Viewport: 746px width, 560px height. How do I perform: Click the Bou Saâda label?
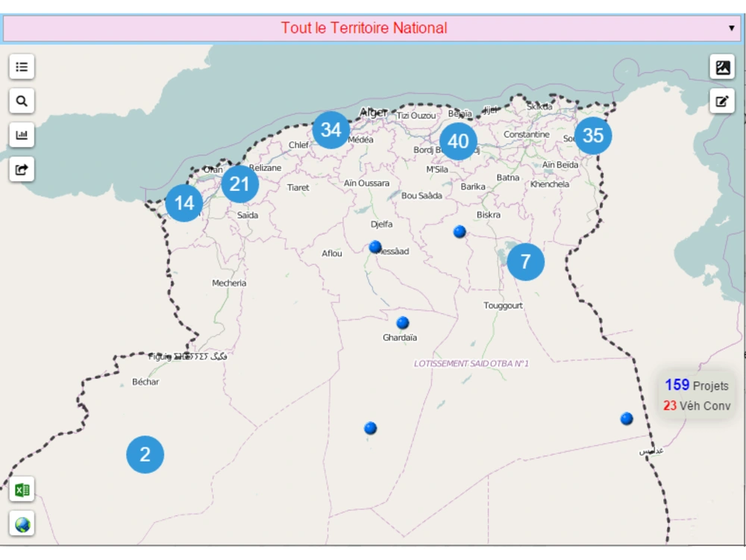click(421, 195)
